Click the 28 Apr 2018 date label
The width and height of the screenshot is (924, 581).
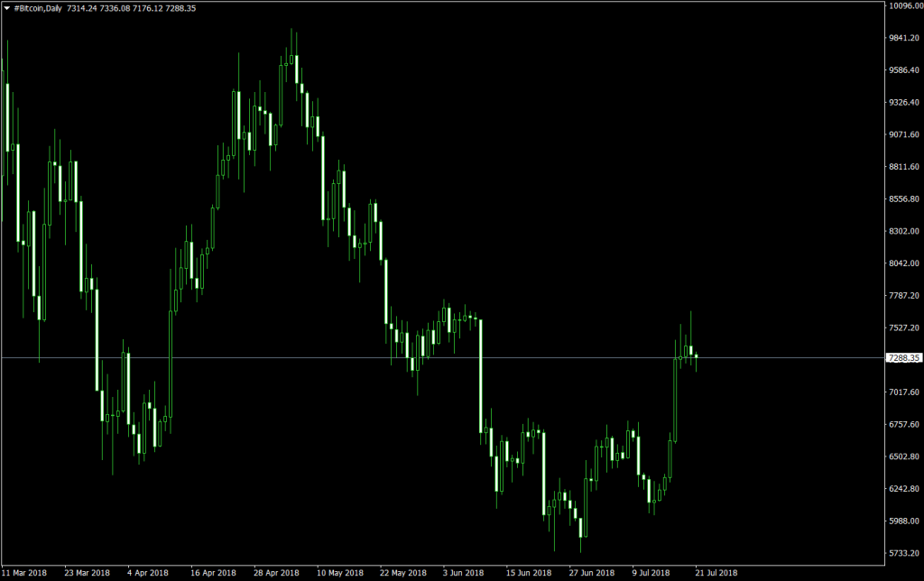(276, 573)
